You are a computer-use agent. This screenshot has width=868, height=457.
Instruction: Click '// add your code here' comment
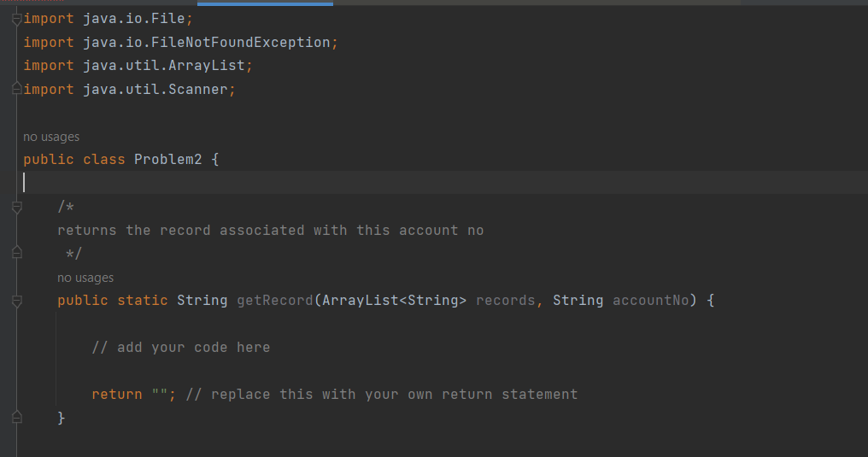point(181,348)
